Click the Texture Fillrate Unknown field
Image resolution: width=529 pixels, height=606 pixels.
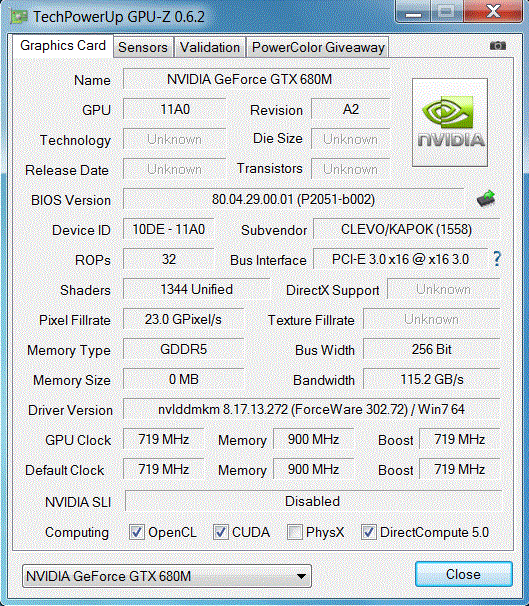[x=432, y=319]
